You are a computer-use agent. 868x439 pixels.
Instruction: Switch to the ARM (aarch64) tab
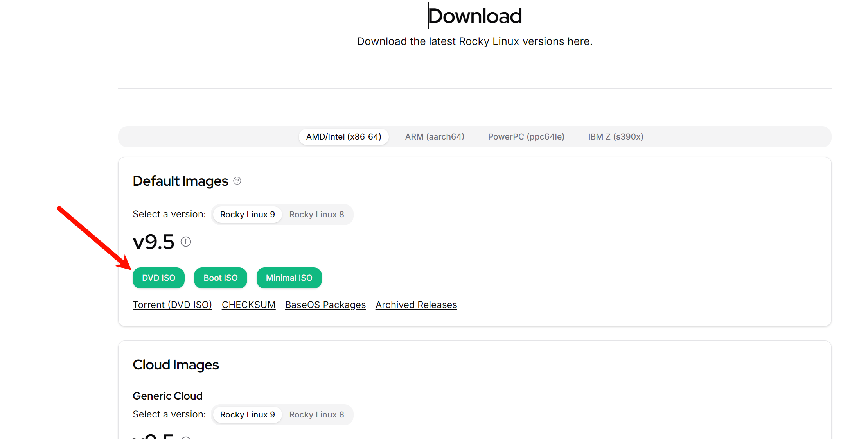tap(435, 137)
